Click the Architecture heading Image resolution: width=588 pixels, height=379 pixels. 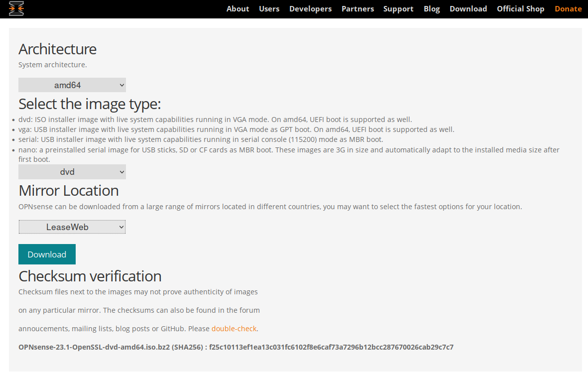coord(57,49)
